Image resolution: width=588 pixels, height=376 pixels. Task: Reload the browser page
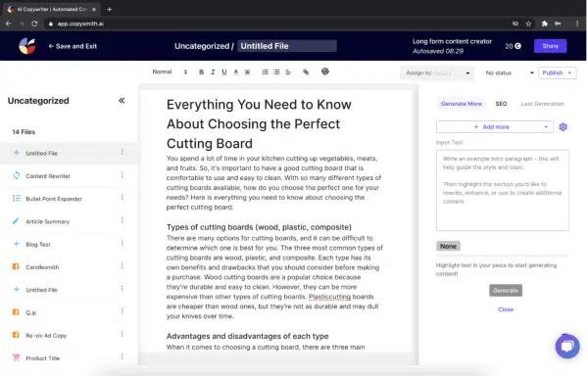click(x=34, y=23)
